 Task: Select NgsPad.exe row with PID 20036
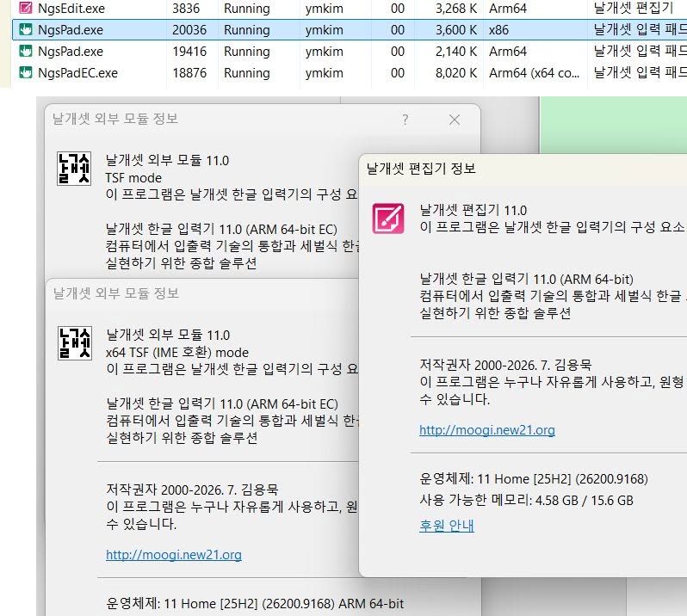pyautogui.click(x=350, y=29)
